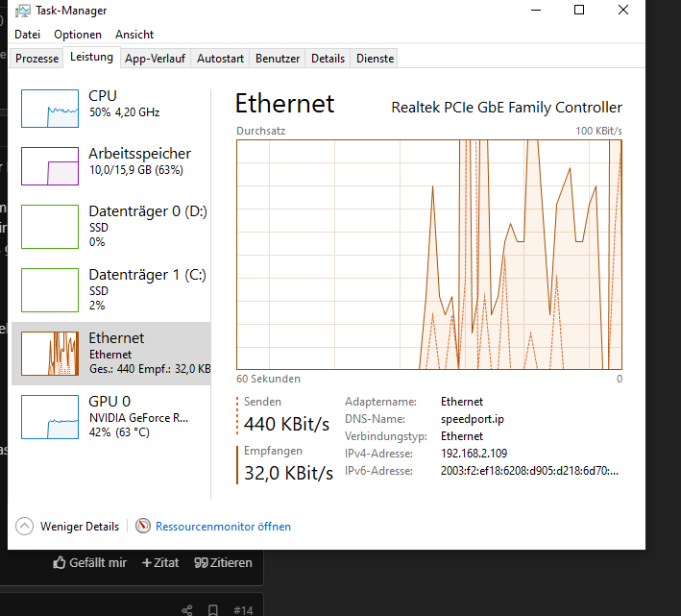Minimize the Task-Manager window
681x616 pixels.
pos(536,10)
